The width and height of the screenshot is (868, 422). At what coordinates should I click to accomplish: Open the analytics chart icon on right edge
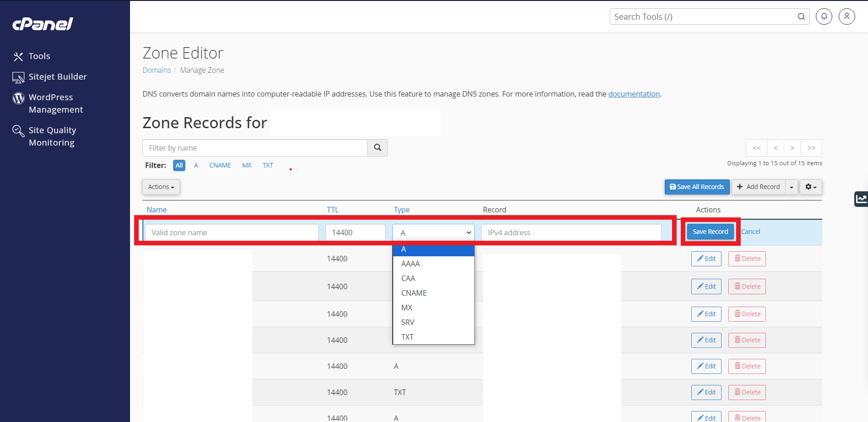point(861,199)
